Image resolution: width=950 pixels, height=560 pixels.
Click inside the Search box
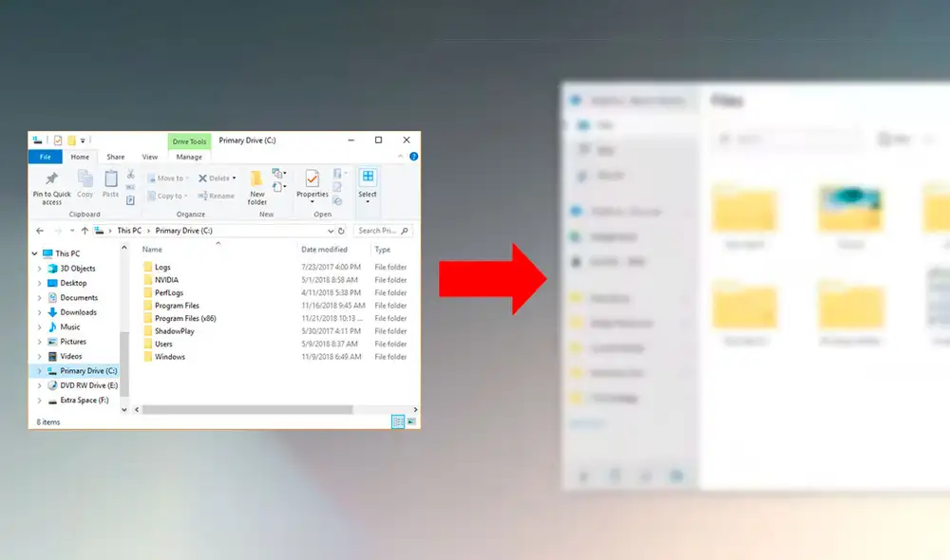tap(380, 230)
